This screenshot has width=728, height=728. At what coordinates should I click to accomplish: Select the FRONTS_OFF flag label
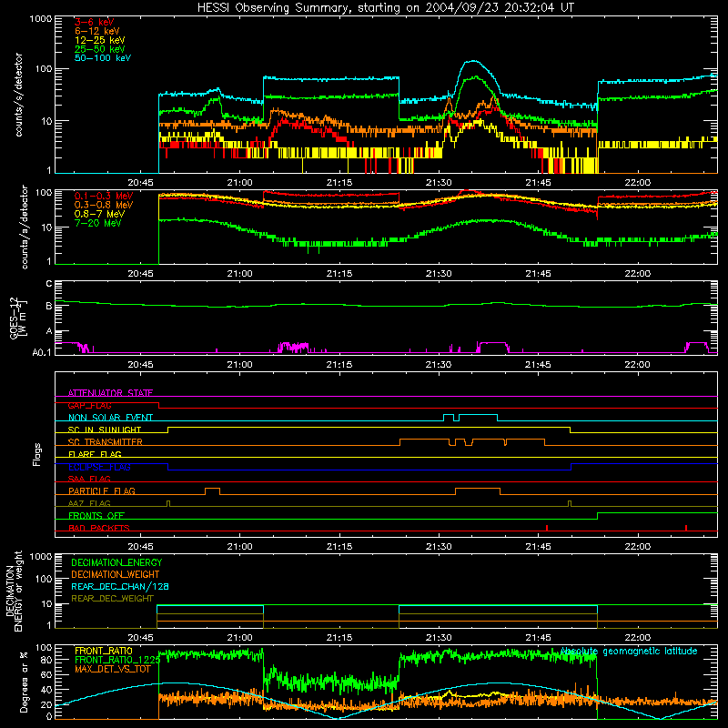tap(96, 516)
